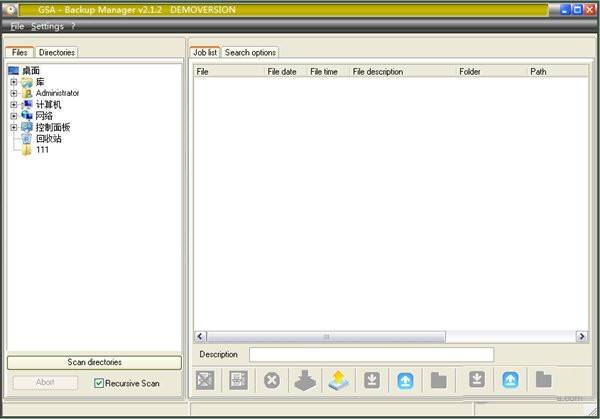The image size is (600, 419).
Task: Click the circled X remove icon in bottom toolbar
Action: point(271,380)
